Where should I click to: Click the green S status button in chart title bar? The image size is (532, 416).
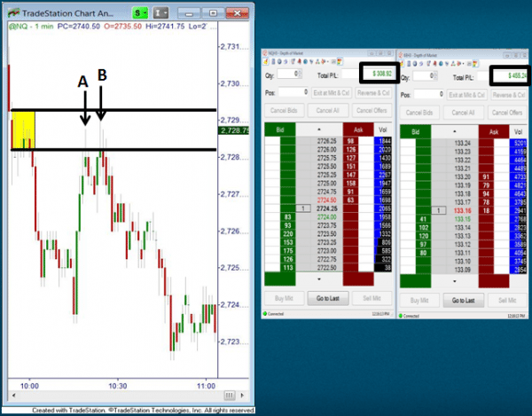click(x=139, y=14)
